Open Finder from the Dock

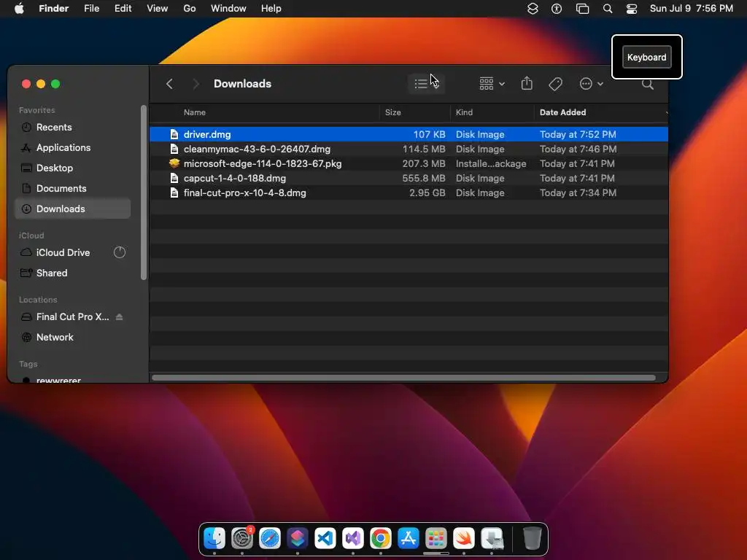[x=214, y=539]
